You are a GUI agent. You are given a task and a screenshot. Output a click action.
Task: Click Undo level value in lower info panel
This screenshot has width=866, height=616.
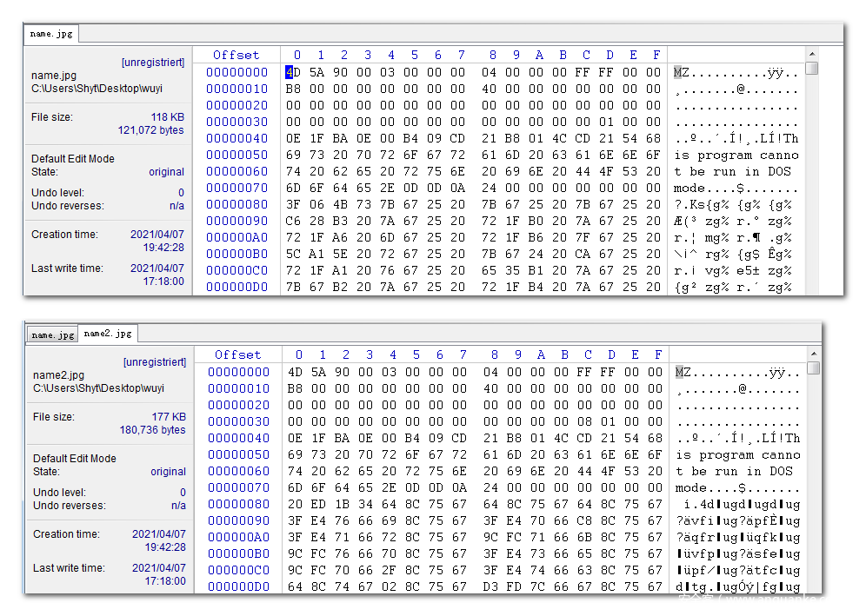point(181,493)
